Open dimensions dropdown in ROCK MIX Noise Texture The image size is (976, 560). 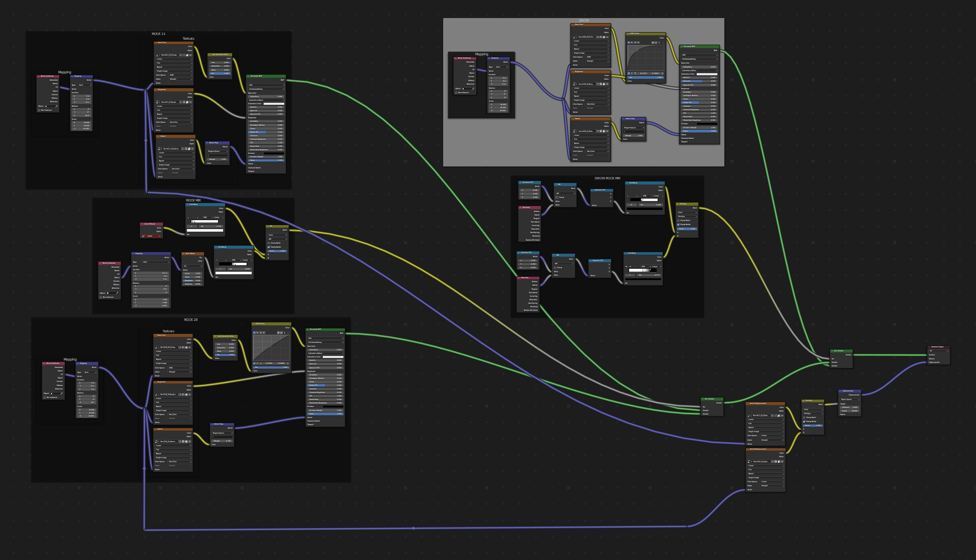tap(192, 266)
